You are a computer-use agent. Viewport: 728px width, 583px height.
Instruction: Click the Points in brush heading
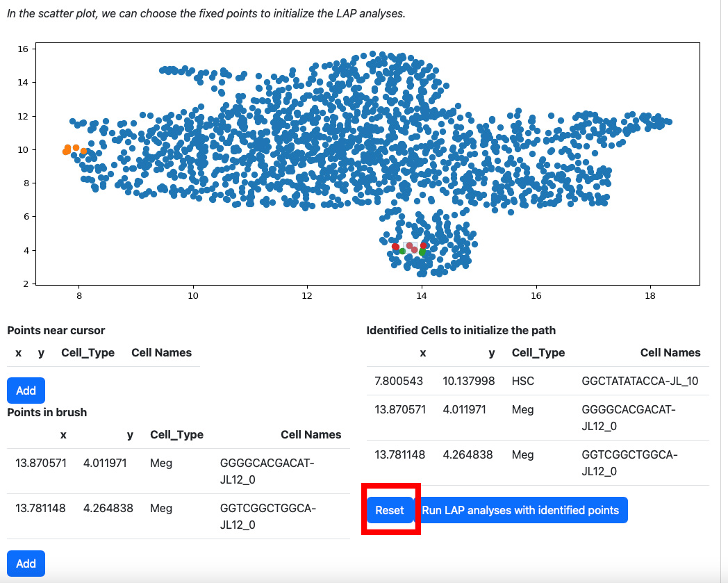pyautogui.click(x=47, y=412)
